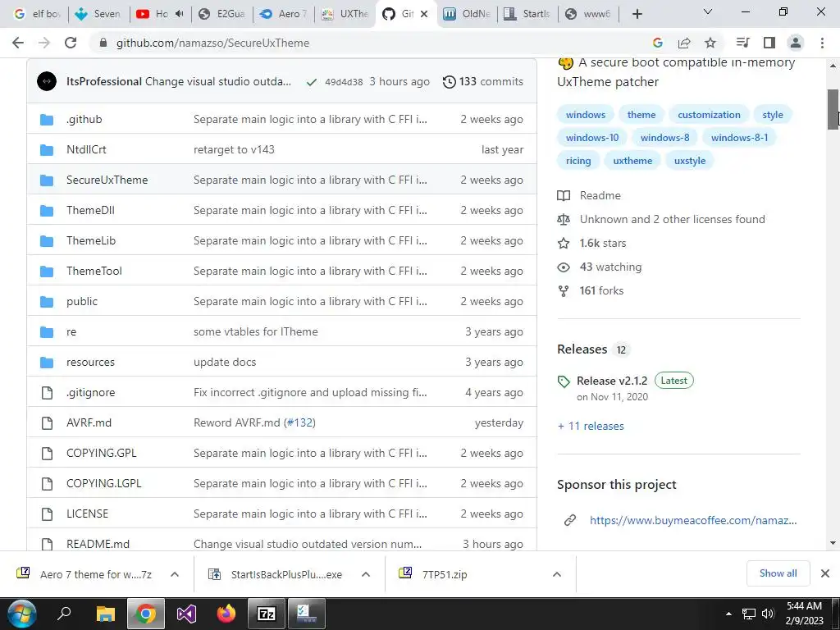The height and width of the screenshot is (630, 840).
Task: Open a new browser tab
Action: [x=637, y=14]
